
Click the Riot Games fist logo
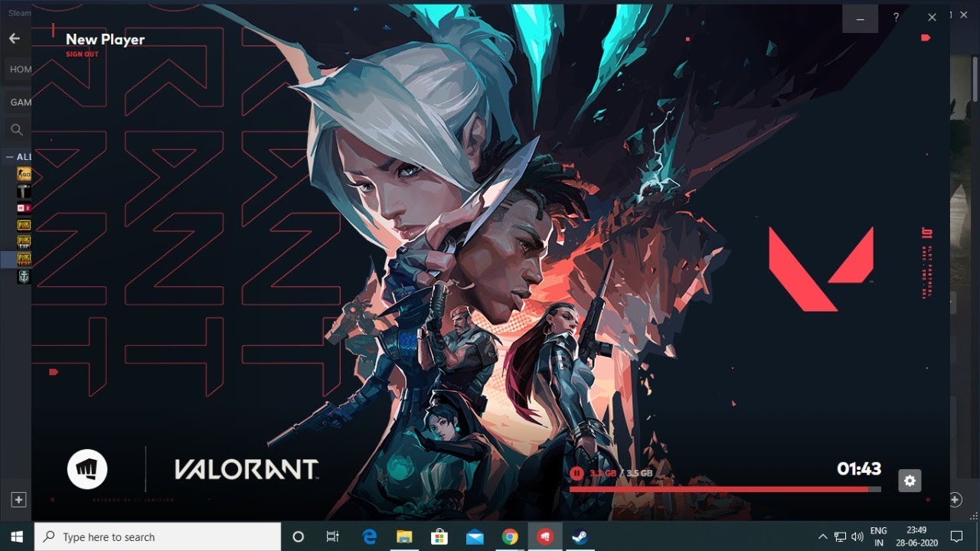coord(87,468)
